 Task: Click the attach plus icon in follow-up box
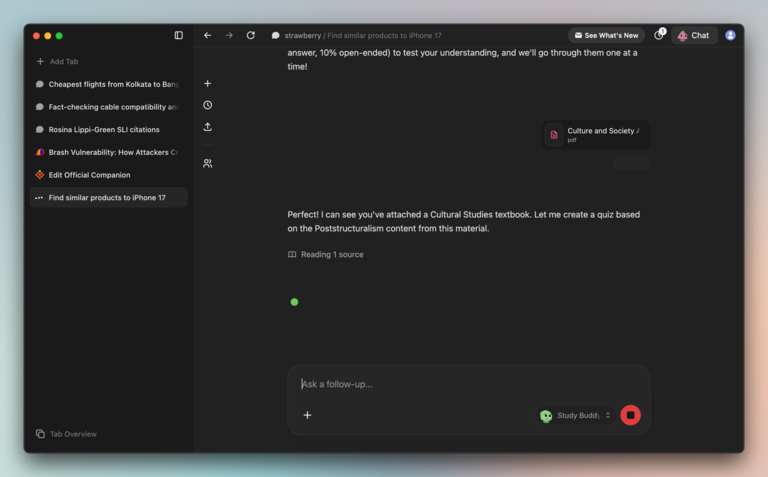coord(307,415)
